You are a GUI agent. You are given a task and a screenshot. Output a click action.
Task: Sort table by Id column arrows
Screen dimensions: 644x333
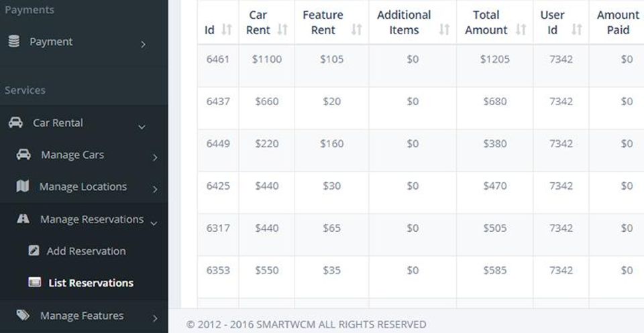(x=227, y=30)
